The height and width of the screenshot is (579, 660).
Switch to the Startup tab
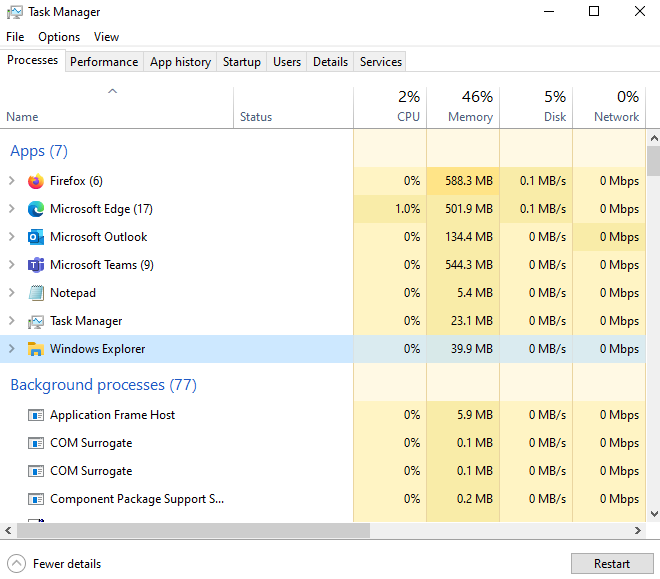click(x=242, y=62)
